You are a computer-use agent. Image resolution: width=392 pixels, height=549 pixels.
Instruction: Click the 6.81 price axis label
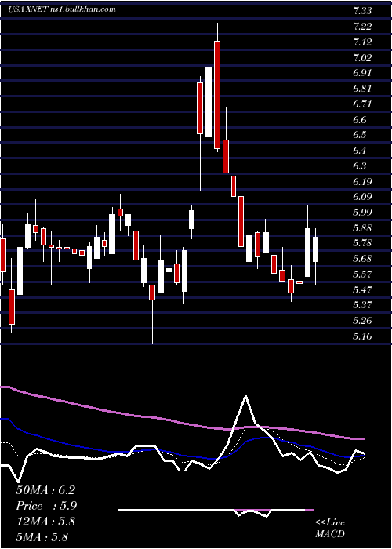(362, 88)
